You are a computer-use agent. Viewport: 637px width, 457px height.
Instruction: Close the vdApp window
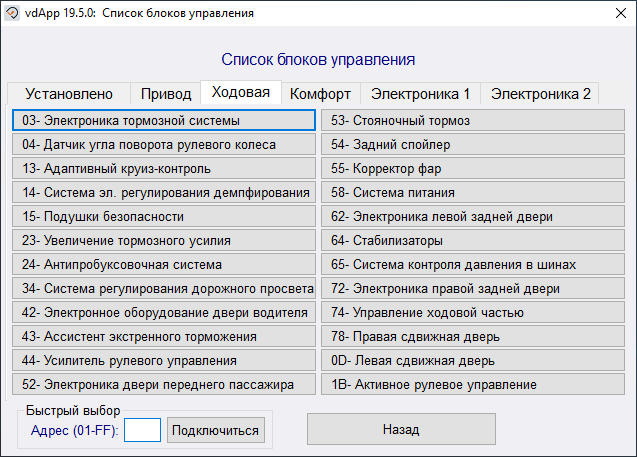(x=613, y=14)
